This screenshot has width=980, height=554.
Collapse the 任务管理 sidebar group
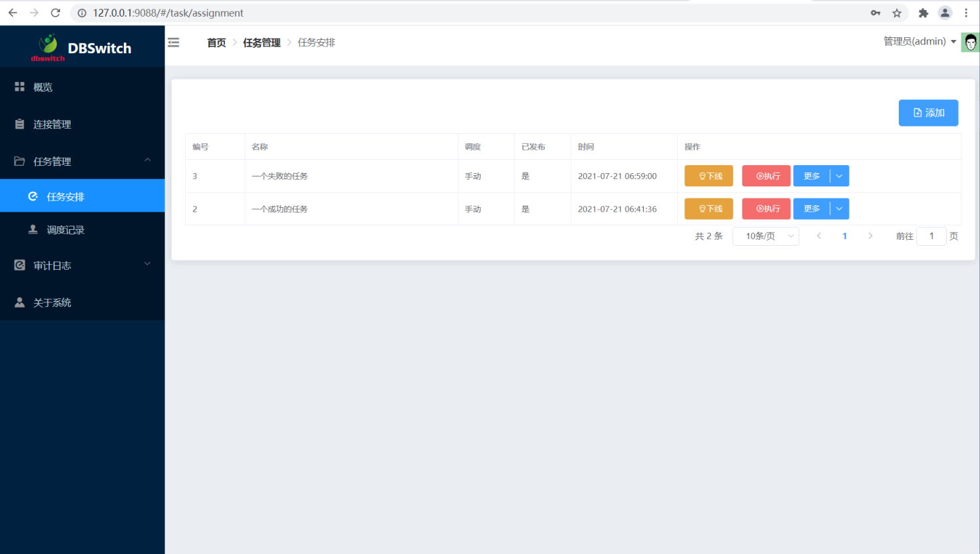point(147,160)
